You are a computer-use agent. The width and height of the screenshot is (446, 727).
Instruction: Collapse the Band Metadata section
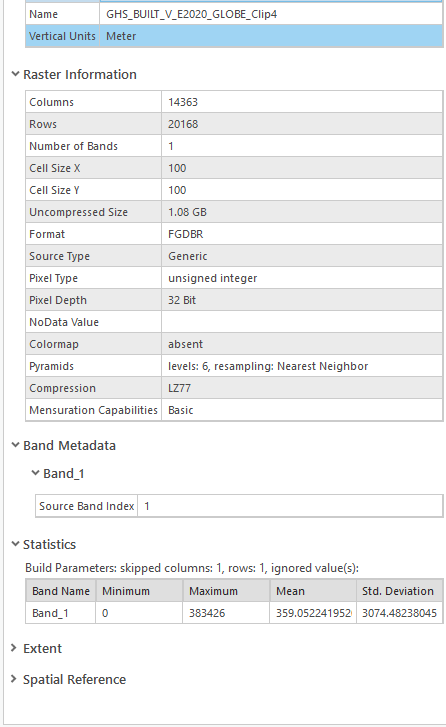(15, 445)
